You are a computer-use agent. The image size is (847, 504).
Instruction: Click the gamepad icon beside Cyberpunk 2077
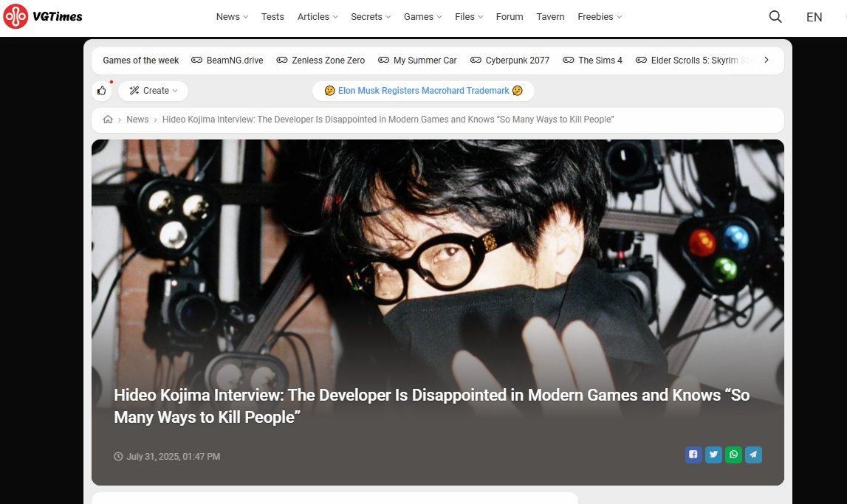point(476,60)
